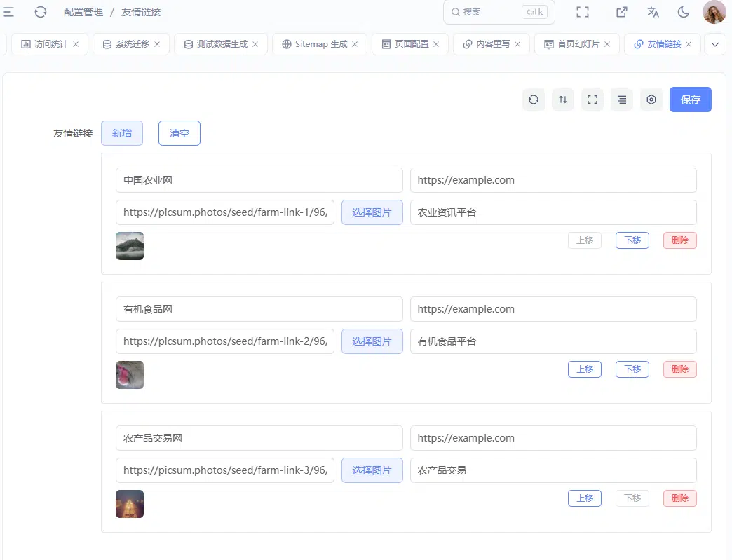
Task: Click the refresh icon beside the breadcrumb
Action: tap(41, 12)
